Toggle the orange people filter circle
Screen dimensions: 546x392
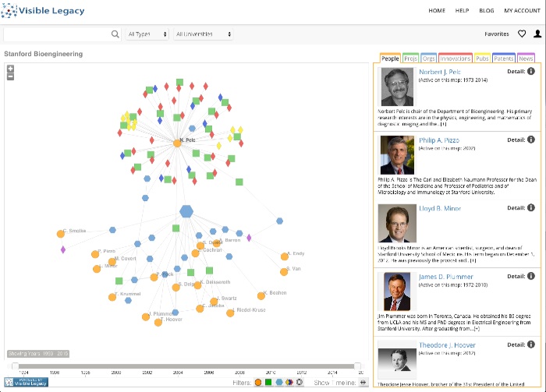(258, 383)
